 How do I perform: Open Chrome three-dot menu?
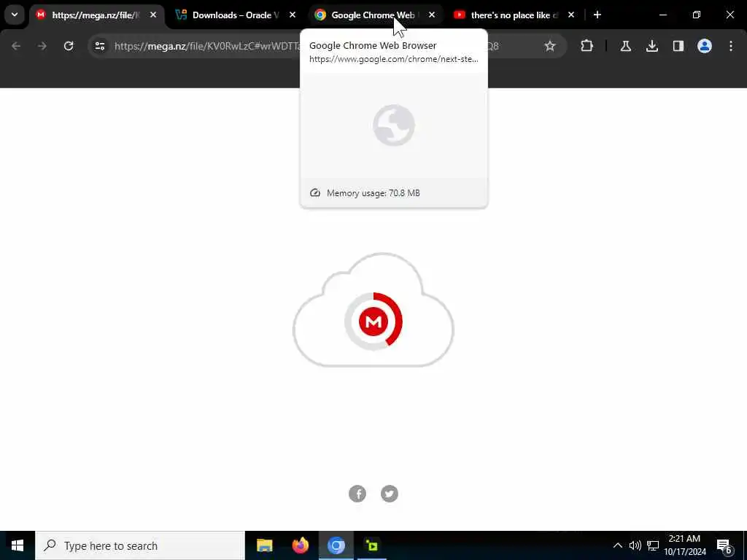pyautogui.click(x=731, y=46)
